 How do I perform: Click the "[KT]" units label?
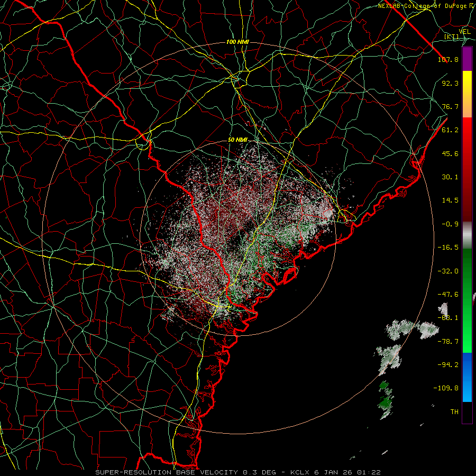tap(452, 37)
